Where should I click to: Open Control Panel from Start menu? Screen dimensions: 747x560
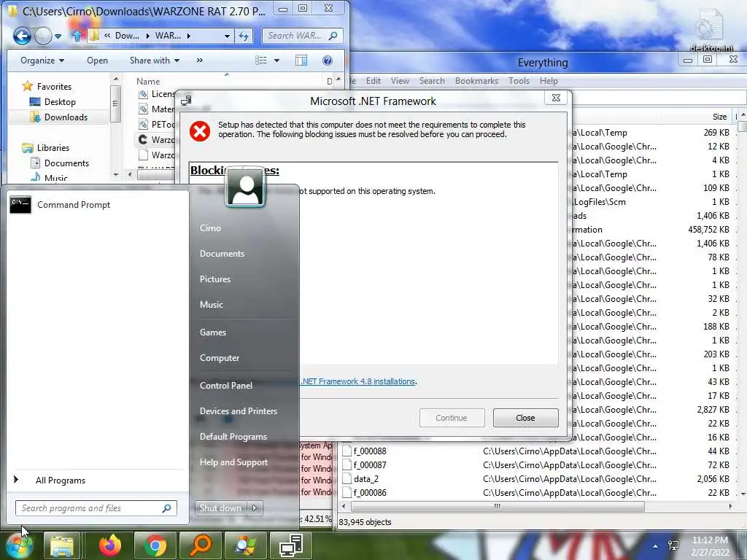226,386
